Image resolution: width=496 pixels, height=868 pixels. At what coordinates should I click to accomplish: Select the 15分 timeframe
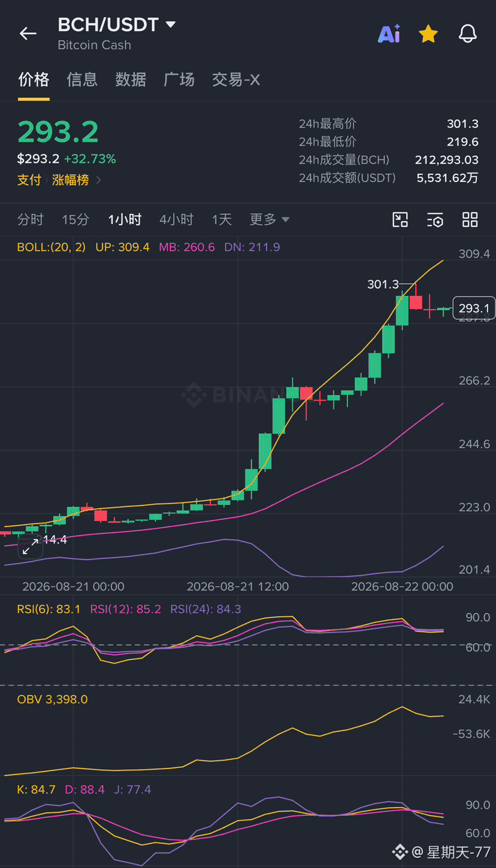(x=75, y=219)
